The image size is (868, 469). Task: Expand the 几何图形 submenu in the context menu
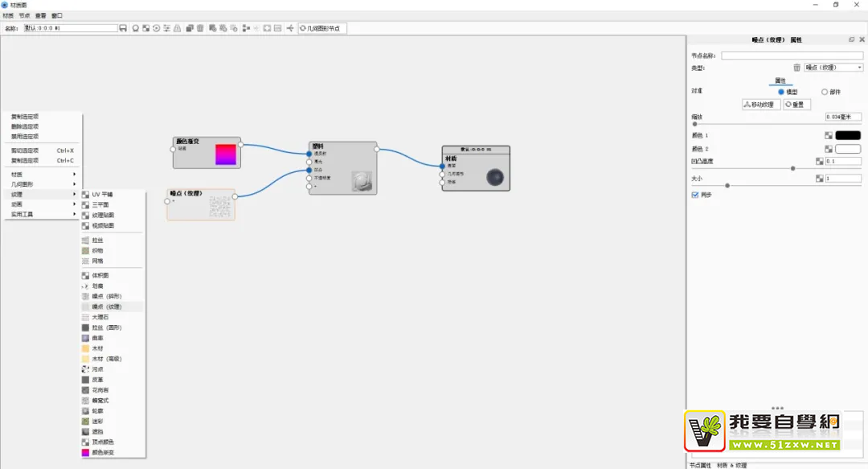(x=42, y=184)
